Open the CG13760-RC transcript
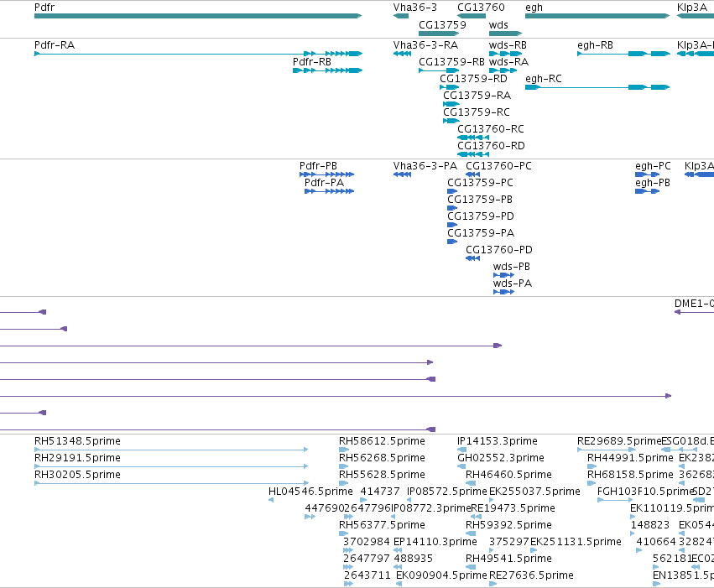This screenshot has width=714, height=588. click(x=473, y=138)
